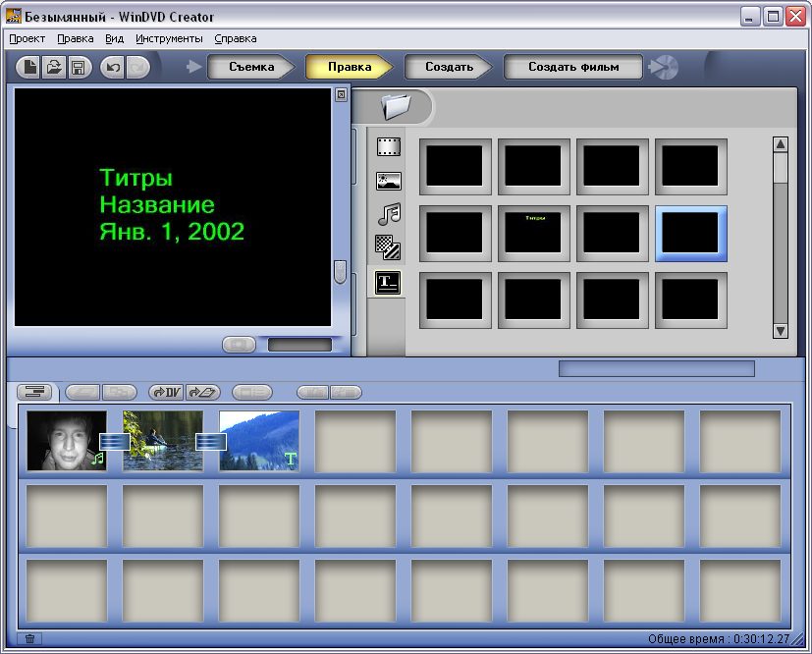Toggle the storyboard view mode
The image size is (812, 654).
click(36, 391)
